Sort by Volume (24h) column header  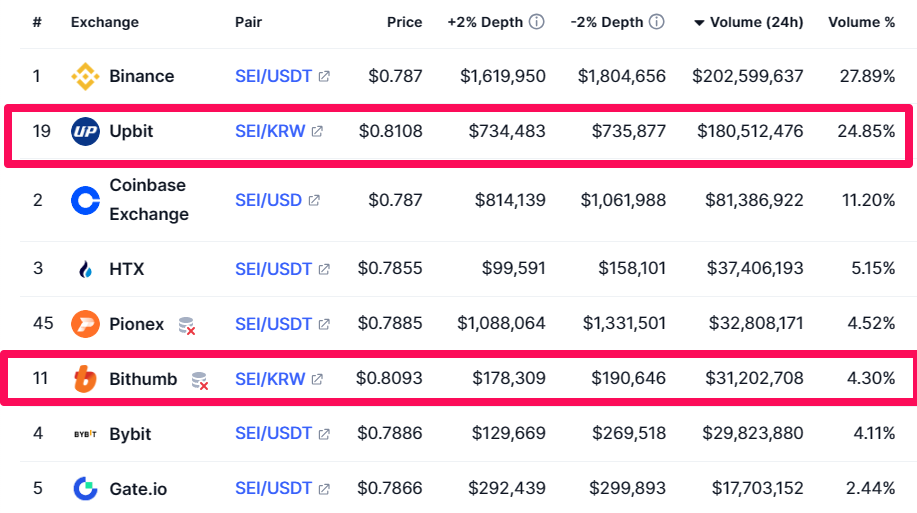point(754,22)
